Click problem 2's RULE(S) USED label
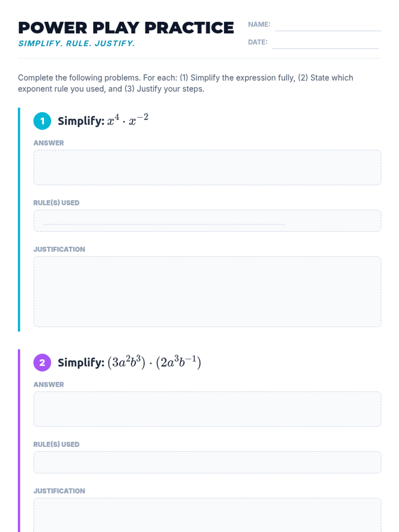Viewport: 399px width, 532px height. point(56,444)
